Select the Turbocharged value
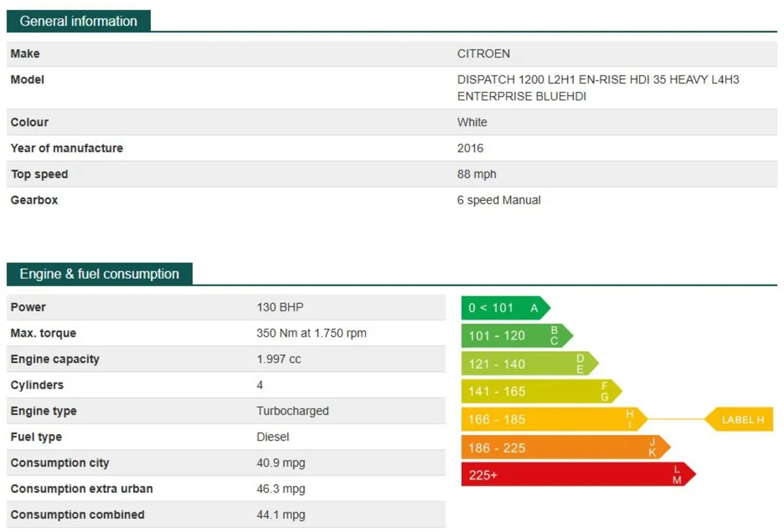The image size is (784, 532). [x=293, y=411]
